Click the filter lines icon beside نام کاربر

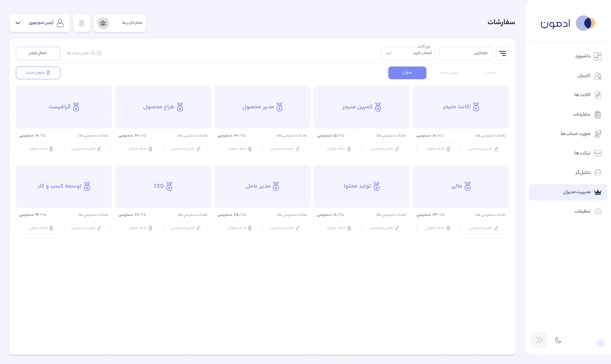pos(502,53)
